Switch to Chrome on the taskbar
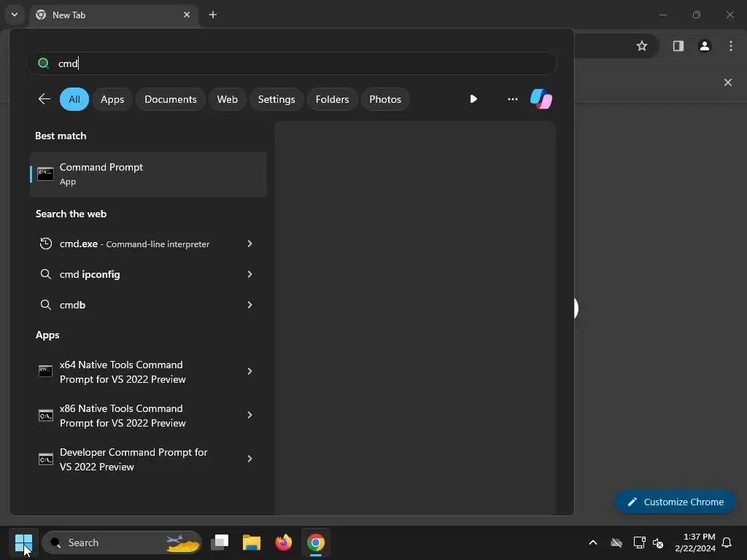The height and width of the screenshot is (560, 747). (315, 542)
